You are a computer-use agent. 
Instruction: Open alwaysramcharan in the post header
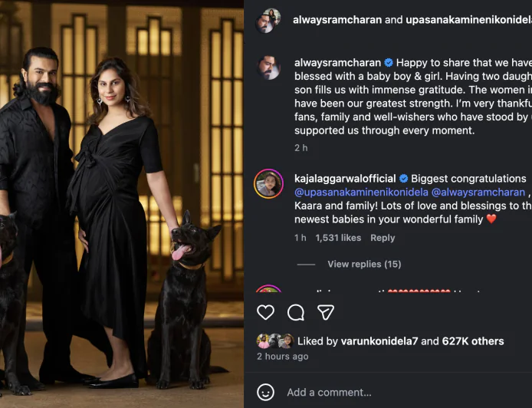pyautogui.click(x=337, y=20)
